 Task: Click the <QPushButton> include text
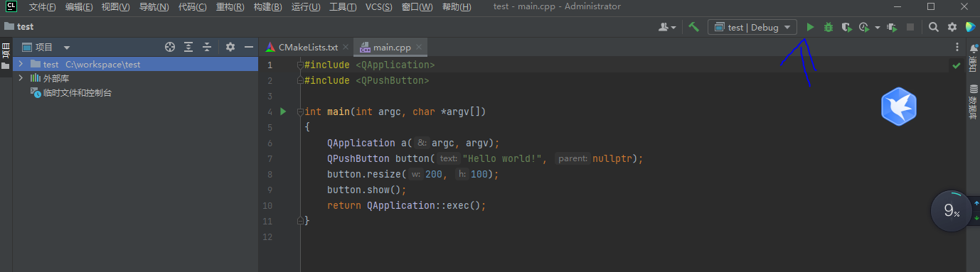point(392,81)
